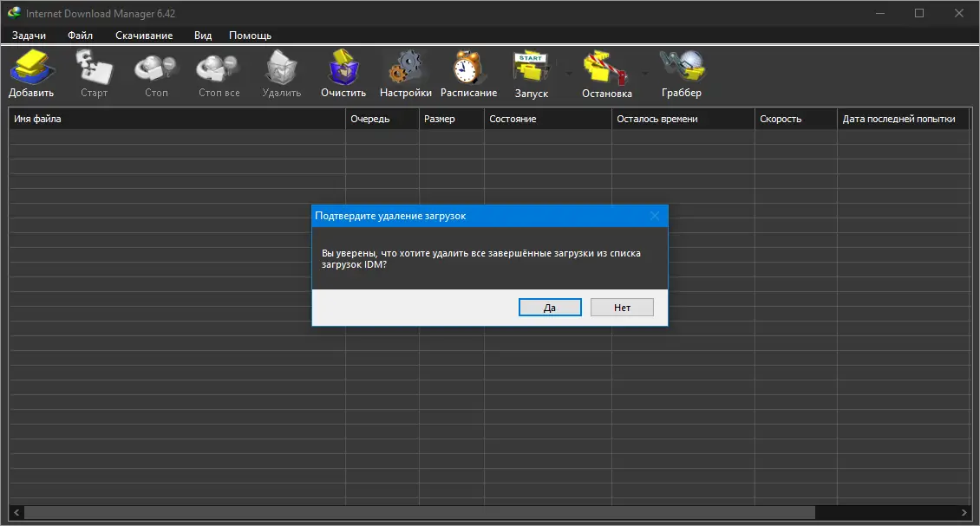This screenshot has width=980, height=526.
Task: Expand the dropdown arrow next to Остановка
Action: [x=645, y=73]
